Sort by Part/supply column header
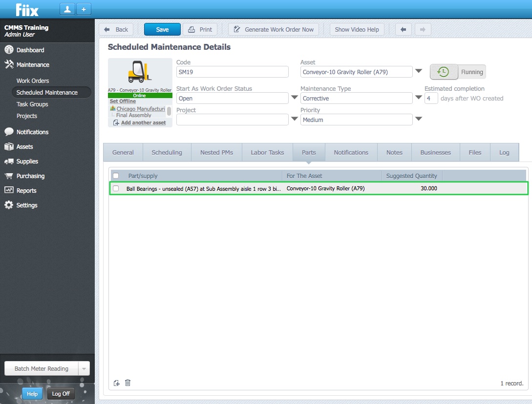 point(143,176)
